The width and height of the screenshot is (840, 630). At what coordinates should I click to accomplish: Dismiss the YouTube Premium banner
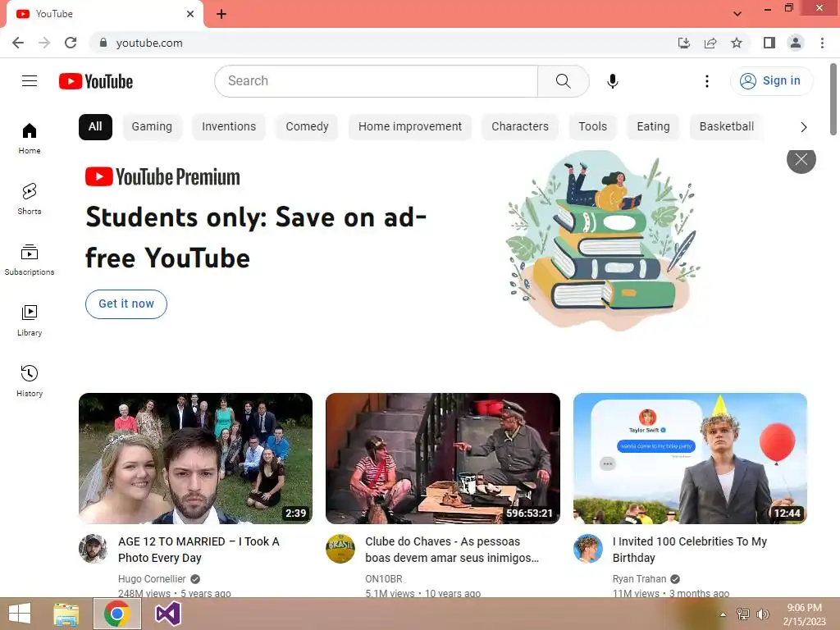(x=801, y=159)
